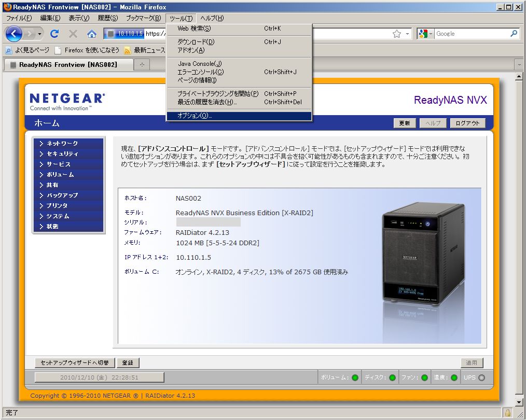Expand the ネットワーク sidebar section
The image size is (526, 420).
click(x=68, y=144)
